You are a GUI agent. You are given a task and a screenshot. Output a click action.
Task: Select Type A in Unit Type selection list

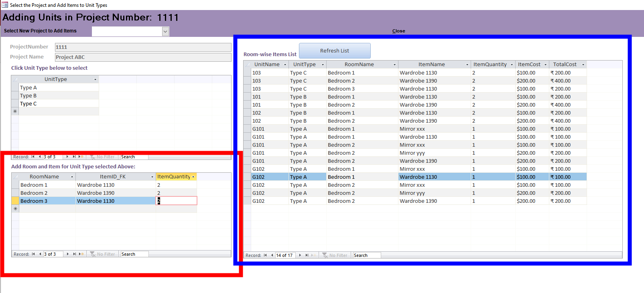[x=59, y=87]
